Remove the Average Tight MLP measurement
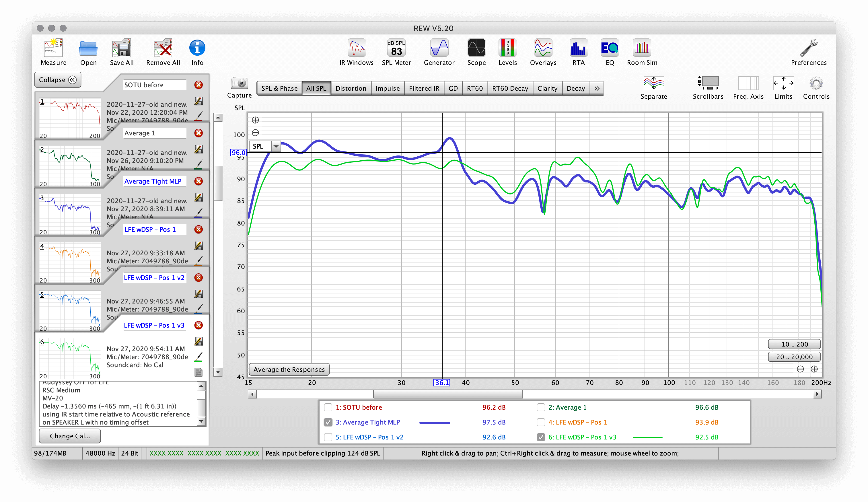The width and height of the screenshot is (868, 502). point(198,181)
